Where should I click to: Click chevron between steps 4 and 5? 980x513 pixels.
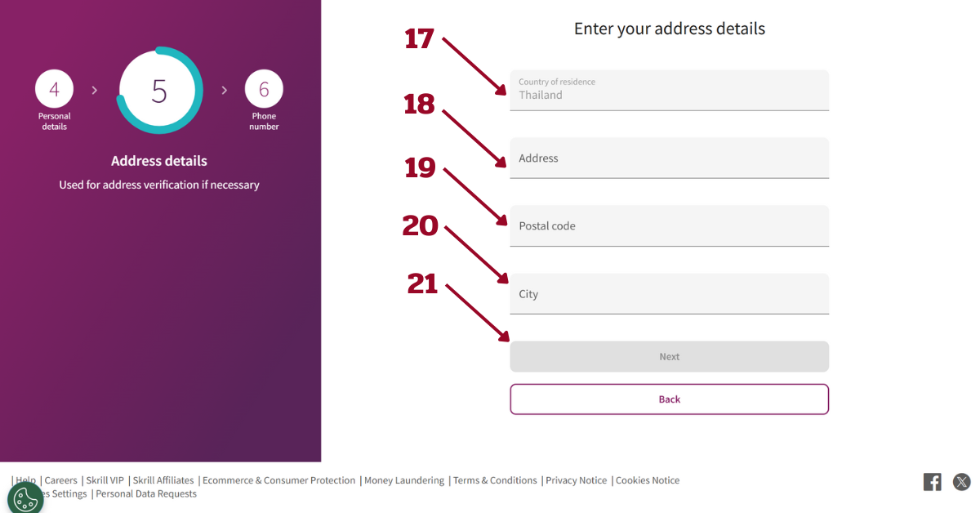tap(94, 90)
